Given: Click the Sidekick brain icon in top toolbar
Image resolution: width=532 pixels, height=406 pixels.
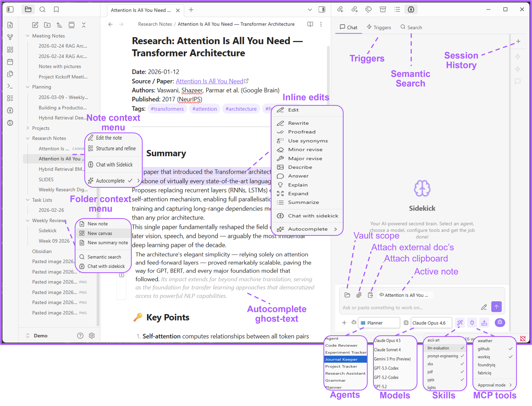Looking at the screenshot, I should [x=411, y=10].
